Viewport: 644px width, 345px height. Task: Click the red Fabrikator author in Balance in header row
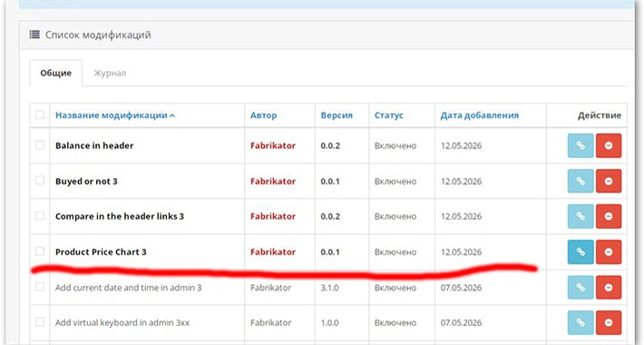[x=273, y=145]
